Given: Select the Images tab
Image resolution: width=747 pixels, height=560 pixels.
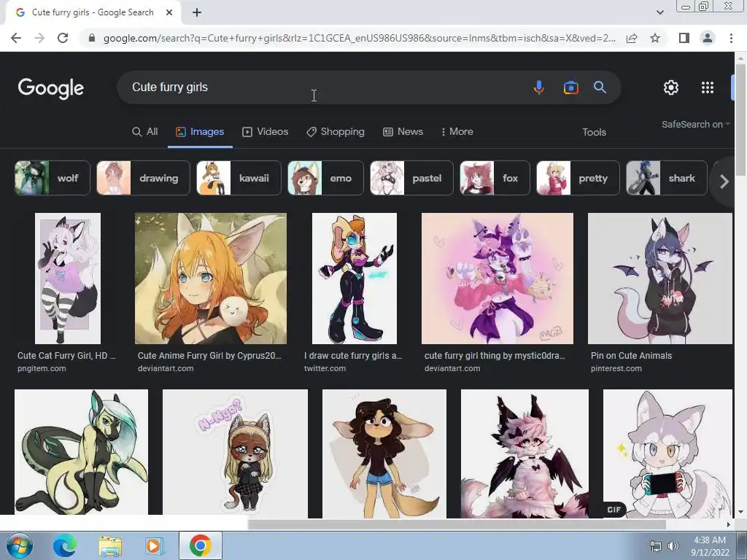Looking at the screenshot, I should 200,132.
